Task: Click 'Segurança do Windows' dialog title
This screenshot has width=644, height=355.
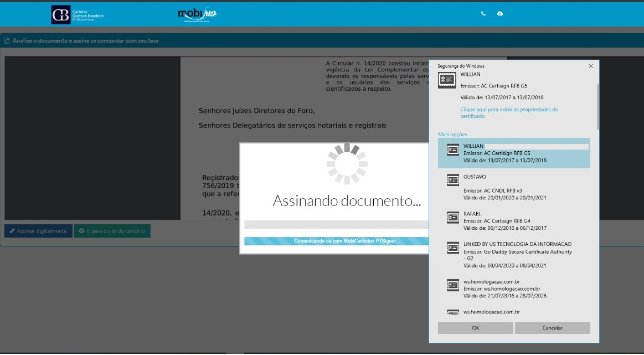Action: coord(461,66)
